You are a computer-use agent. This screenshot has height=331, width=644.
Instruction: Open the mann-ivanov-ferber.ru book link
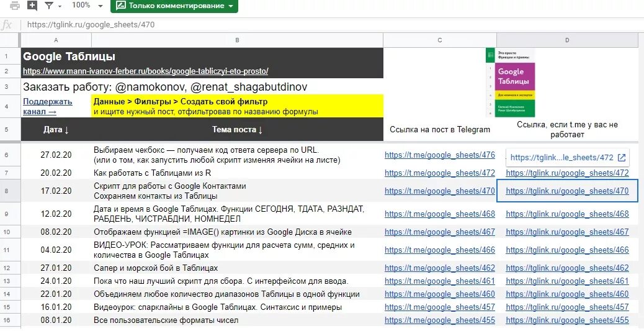[x=145, y=71]
